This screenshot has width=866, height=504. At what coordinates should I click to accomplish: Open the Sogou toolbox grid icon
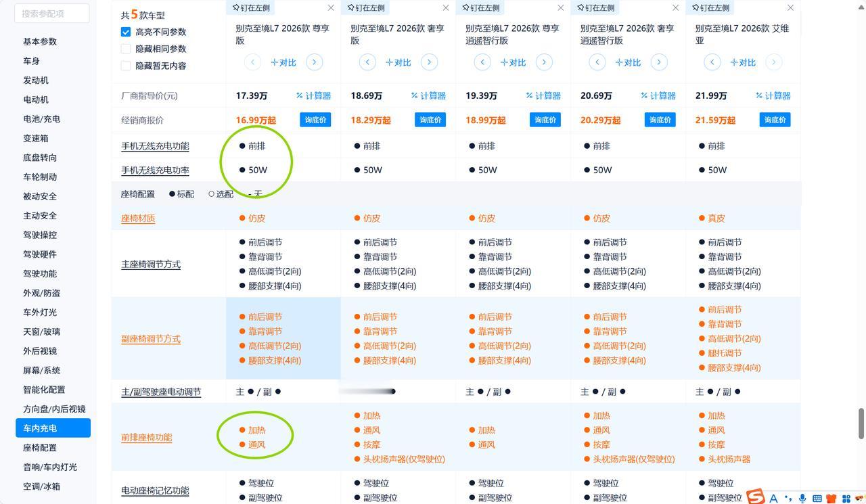[x=846, y=499]
